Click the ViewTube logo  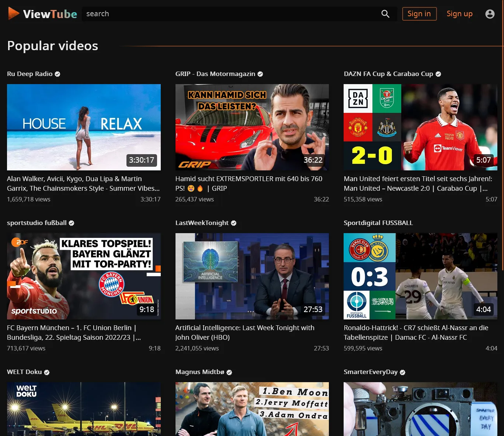pyautogui.click(x=42, y=13)
